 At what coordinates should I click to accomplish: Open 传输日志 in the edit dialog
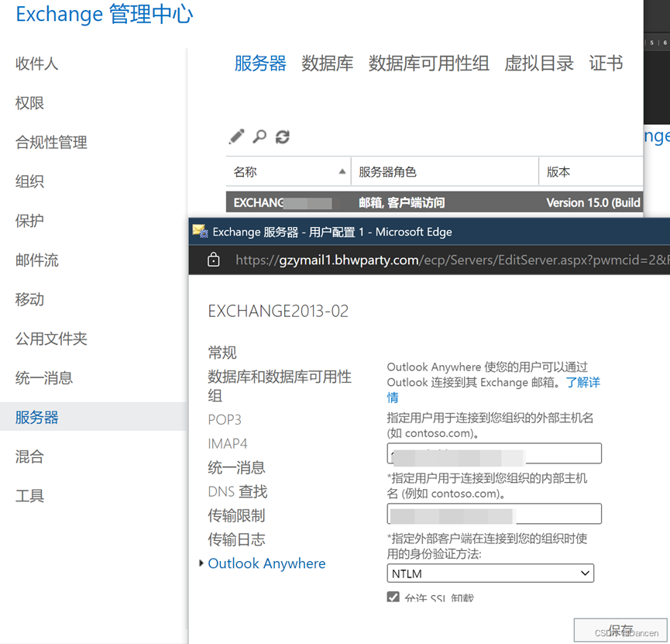[236, 539]
